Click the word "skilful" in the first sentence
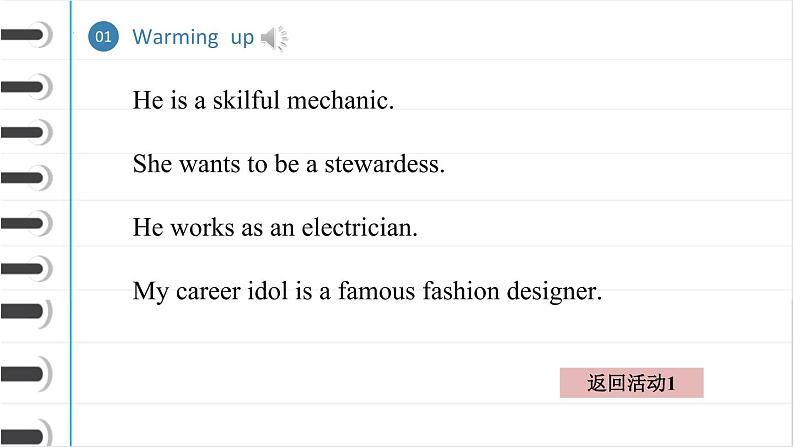The height and width of the screenshot is (447, 794). click(246, 100)
